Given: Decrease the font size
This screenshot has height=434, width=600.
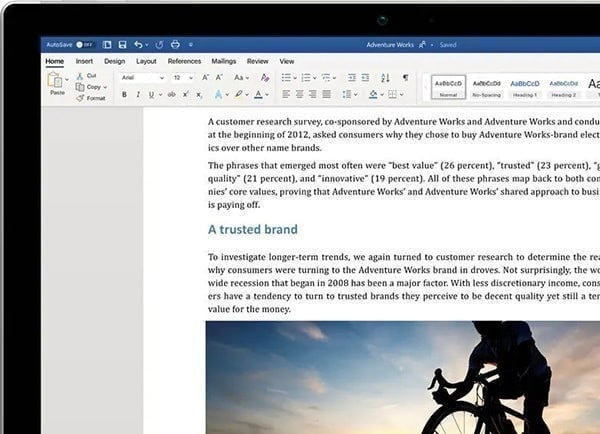Looking at the screenshot, I should [x=219, y=77].
